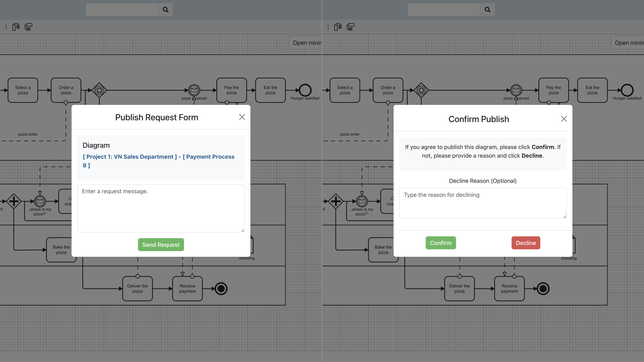The image size is (644, 362).
Task: Click the search field in right pane
Action: (444, 10)
